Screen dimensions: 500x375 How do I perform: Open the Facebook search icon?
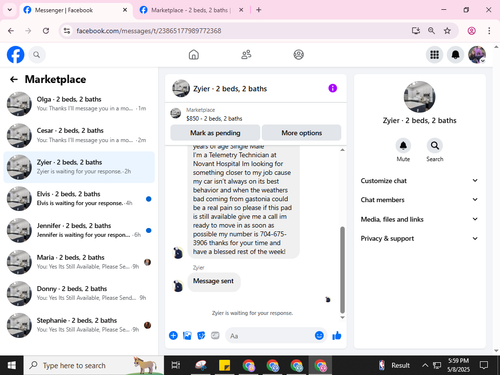point(37,55)
